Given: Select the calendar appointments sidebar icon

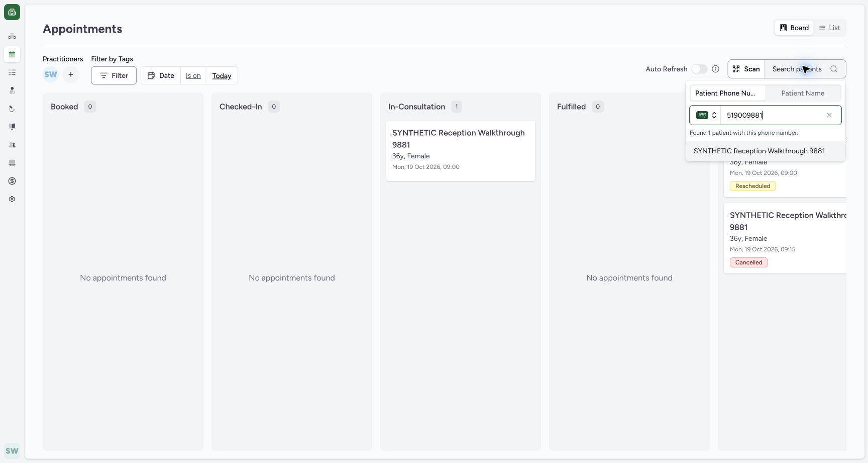Looking at the screenshot, I should [x=12, y=54].
